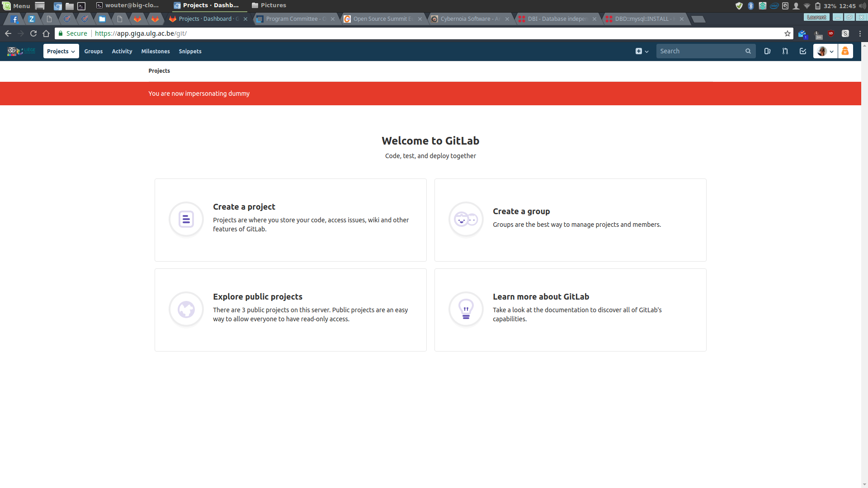Click the GitLab instance logo
868x488 pixels.
tap(21, 51)
